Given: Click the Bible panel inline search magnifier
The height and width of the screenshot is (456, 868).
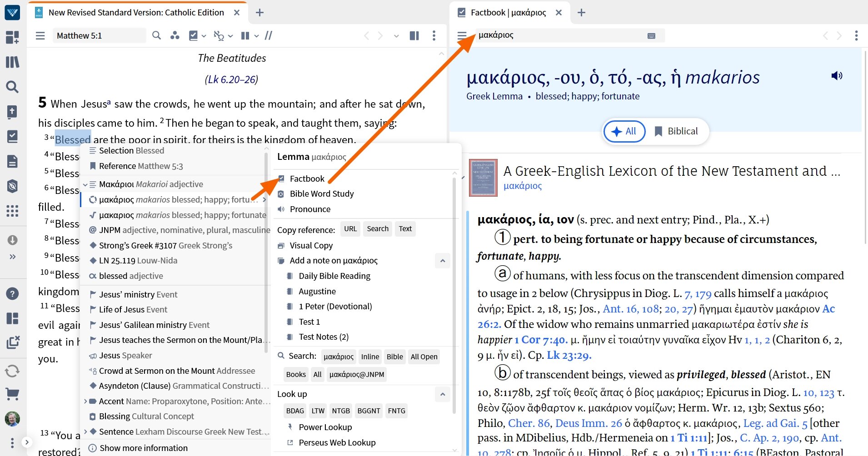Looking at the screenshot, I should coord(157,35).
